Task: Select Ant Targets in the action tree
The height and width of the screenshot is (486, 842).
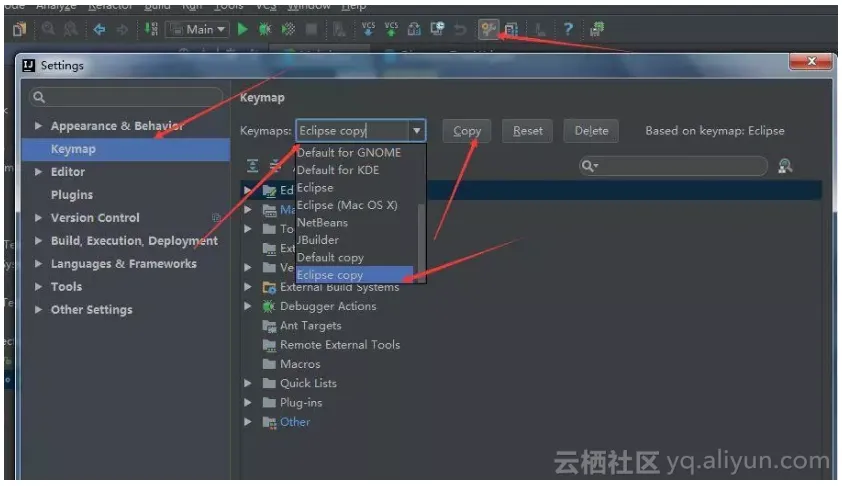Action: pyautogui.click(x=310, y=325)
